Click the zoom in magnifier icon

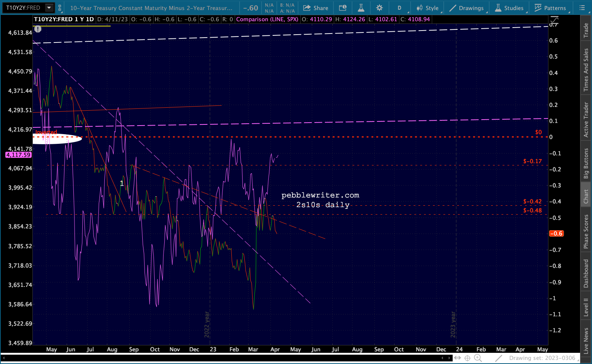[x=478, y=358]
